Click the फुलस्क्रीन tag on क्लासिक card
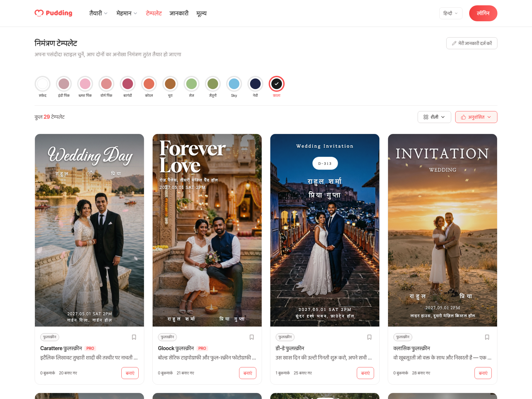The image size is (532, 399). pos(403,337)
